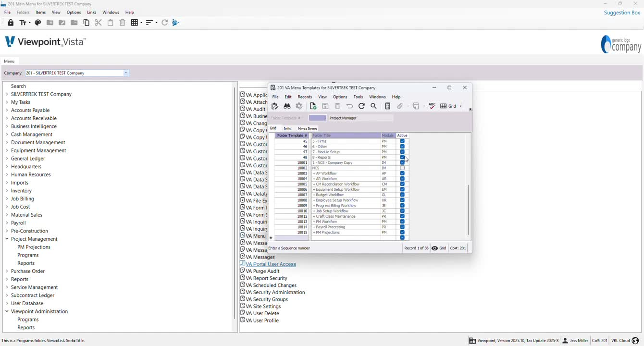Screen dimensions: 644x346
Task: Open the VA Portal User Access link
Action: [x=271, y=264]
